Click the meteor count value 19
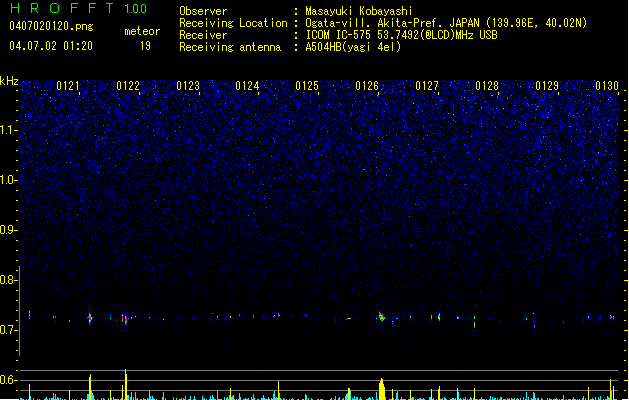The width and height of the screenshot is (629, 400). pos(145,46)
